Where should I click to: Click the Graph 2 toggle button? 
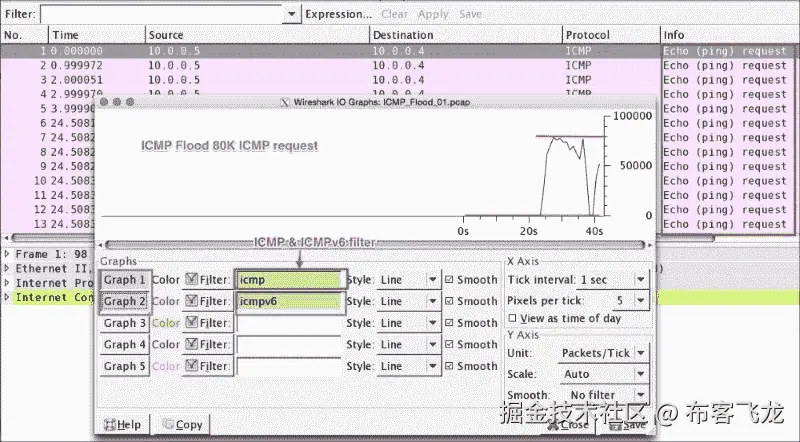click(124, 301)
